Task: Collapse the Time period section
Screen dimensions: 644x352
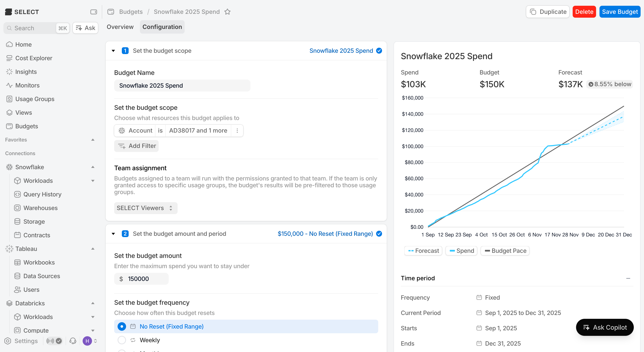Action: [628, 278]
